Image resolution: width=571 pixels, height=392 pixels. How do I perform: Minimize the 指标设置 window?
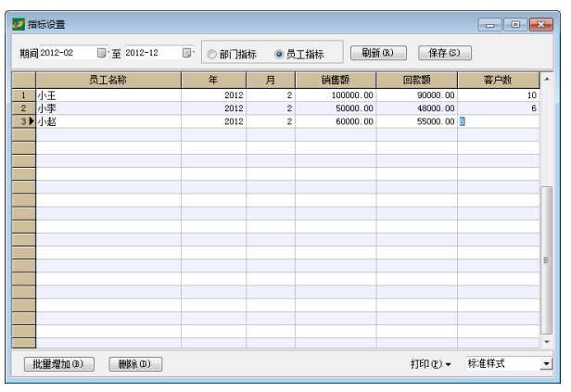(x=489, y=25)
